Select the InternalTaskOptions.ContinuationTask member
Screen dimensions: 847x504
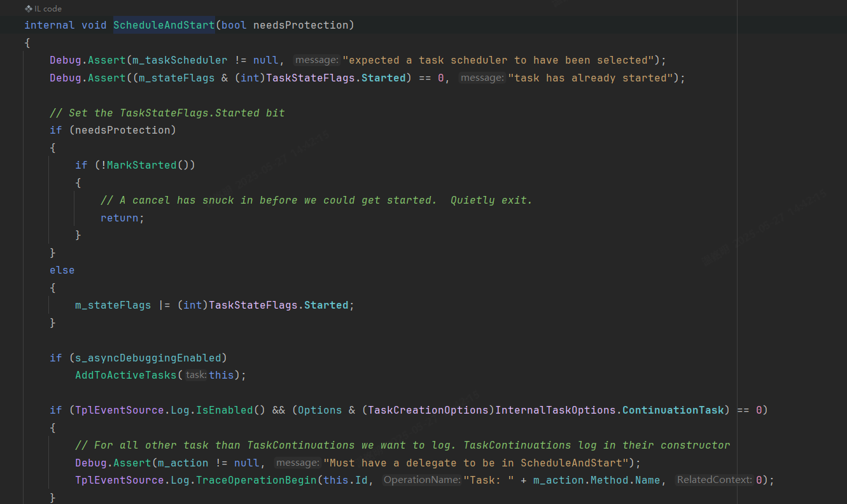tap(673, 410)
